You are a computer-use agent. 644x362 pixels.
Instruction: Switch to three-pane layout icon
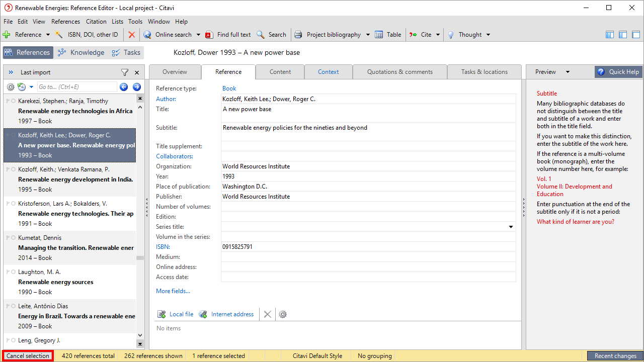[x=610, y=35]
